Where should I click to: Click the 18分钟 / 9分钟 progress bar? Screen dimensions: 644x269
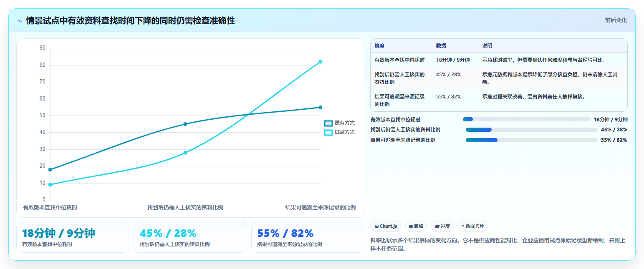pos(527,119)
